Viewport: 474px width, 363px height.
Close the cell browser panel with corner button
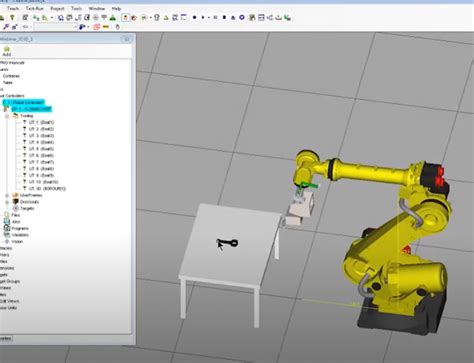point(126,39)
